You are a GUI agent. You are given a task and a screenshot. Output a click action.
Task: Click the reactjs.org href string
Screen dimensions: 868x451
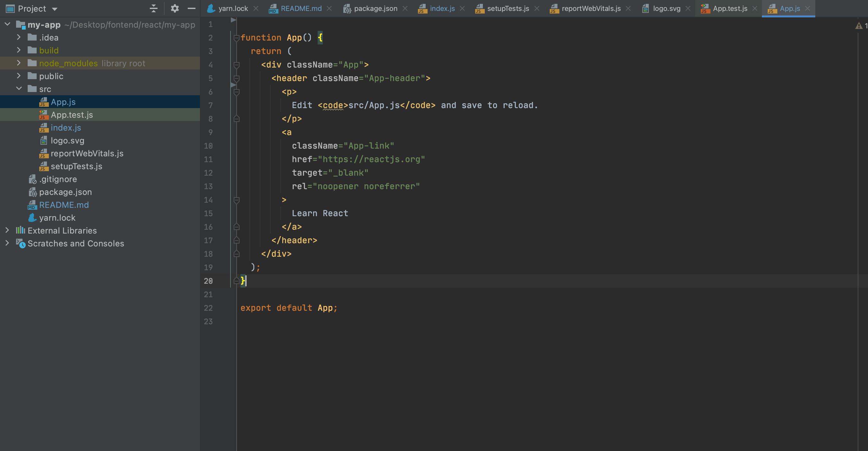pyautogui.click(x=372, y=159)
